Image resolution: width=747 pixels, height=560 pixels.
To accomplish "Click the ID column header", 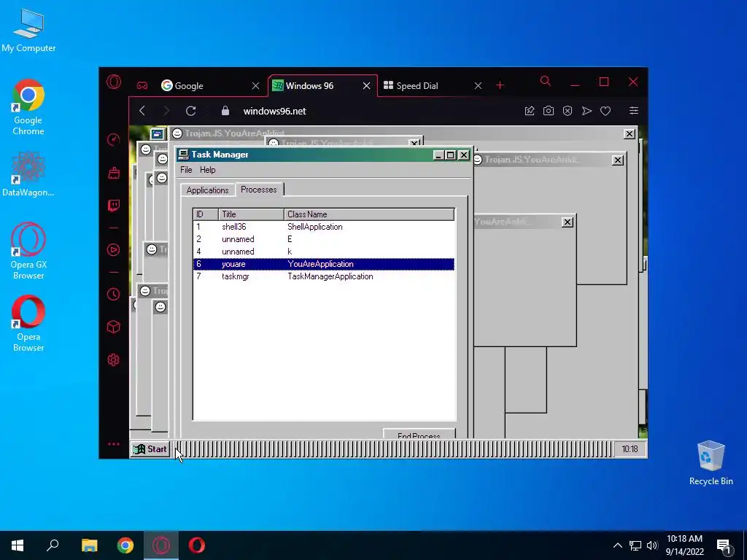I will 206,214.
